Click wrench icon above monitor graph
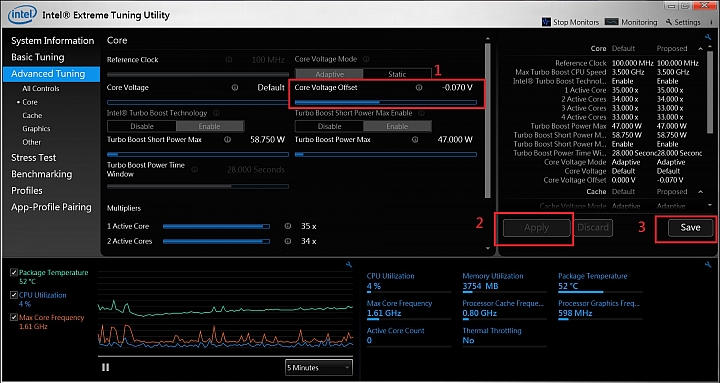Screen dimensions: 720x383 click(x=349, y=265)
